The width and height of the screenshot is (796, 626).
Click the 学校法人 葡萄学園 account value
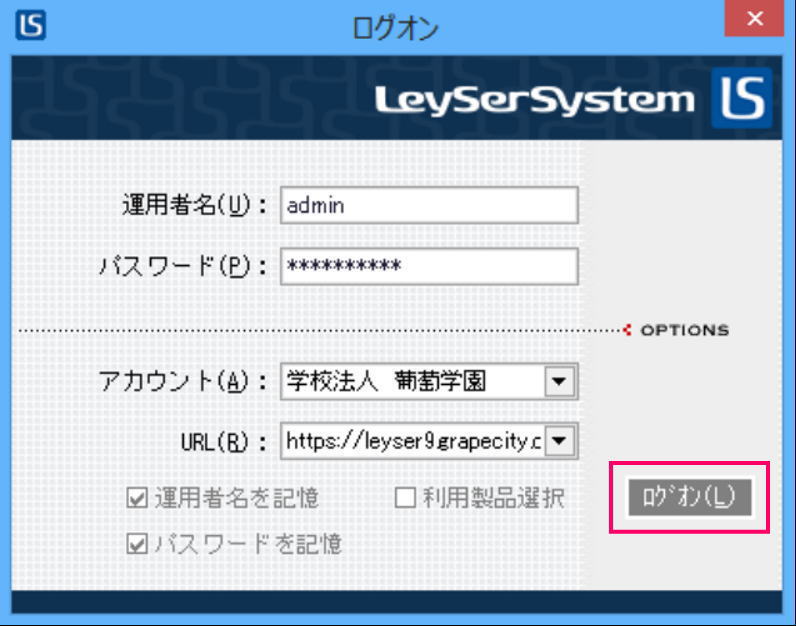(x=386, y=381)
